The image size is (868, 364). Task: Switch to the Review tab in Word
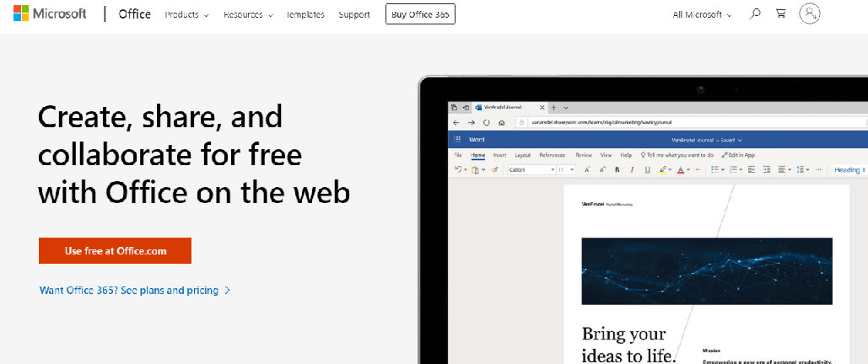584,155
